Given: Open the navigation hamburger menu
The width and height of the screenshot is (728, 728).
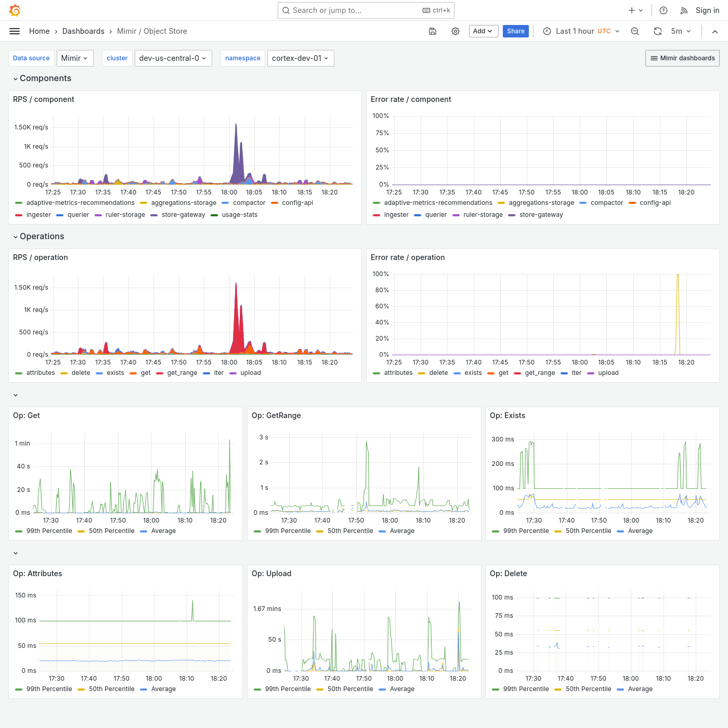Looking at the screenshot, I should tap(15, 31).
